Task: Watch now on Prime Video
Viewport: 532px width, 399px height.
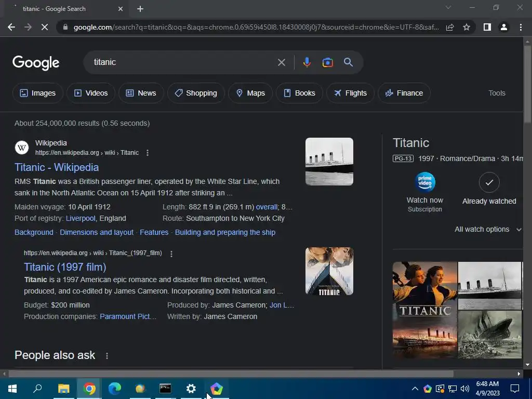Action: pyautogui.click(x=425, y=192)
